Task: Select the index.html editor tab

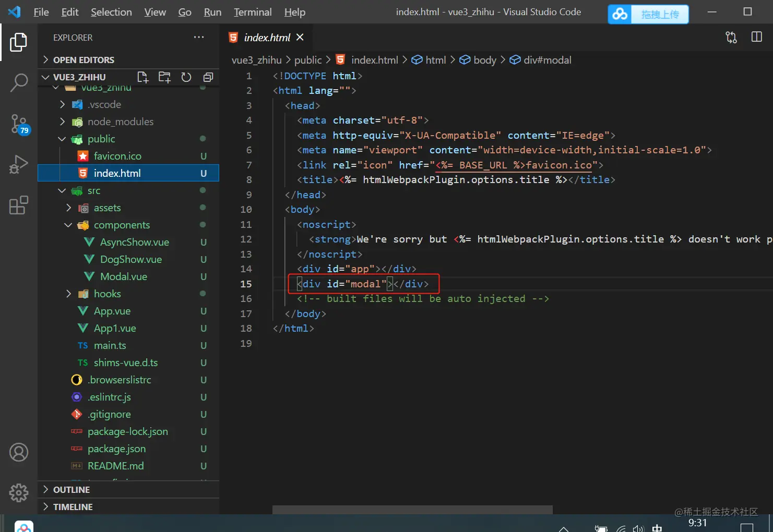Action: click(x=265, y=37)
